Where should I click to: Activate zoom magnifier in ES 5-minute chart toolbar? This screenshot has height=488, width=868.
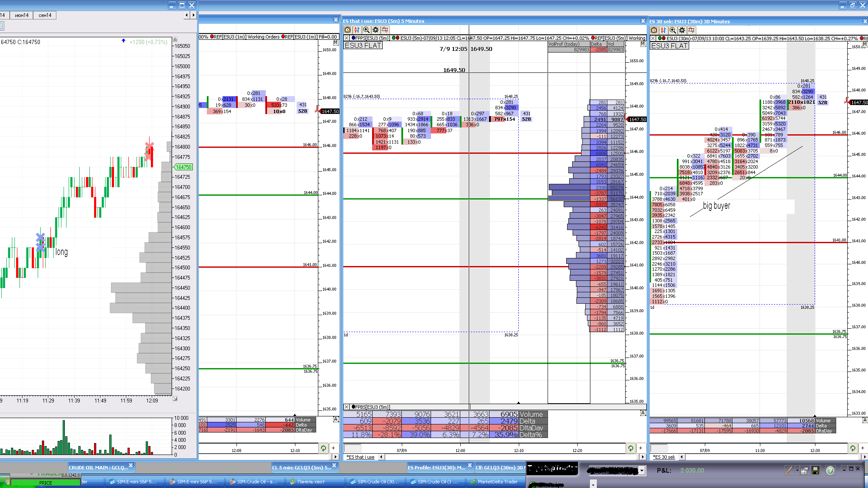(366, 30)
